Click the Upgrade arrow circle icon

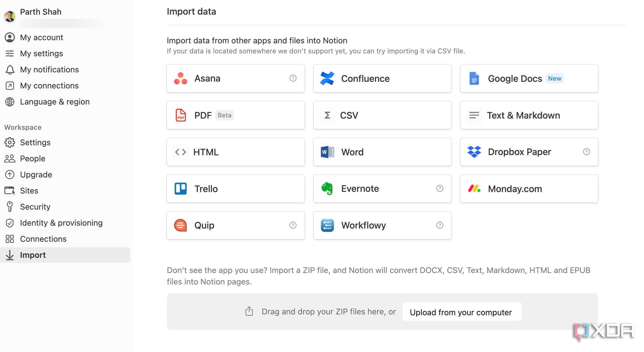point(10,175)
